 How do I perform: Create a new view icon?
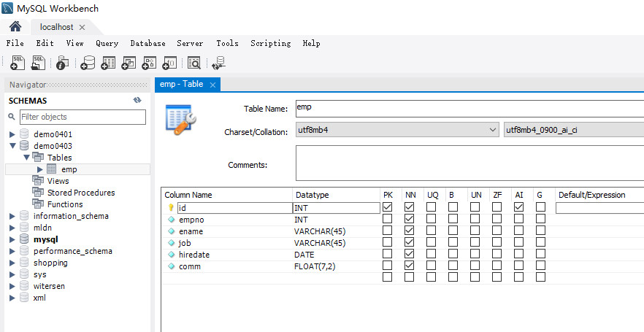129,63
